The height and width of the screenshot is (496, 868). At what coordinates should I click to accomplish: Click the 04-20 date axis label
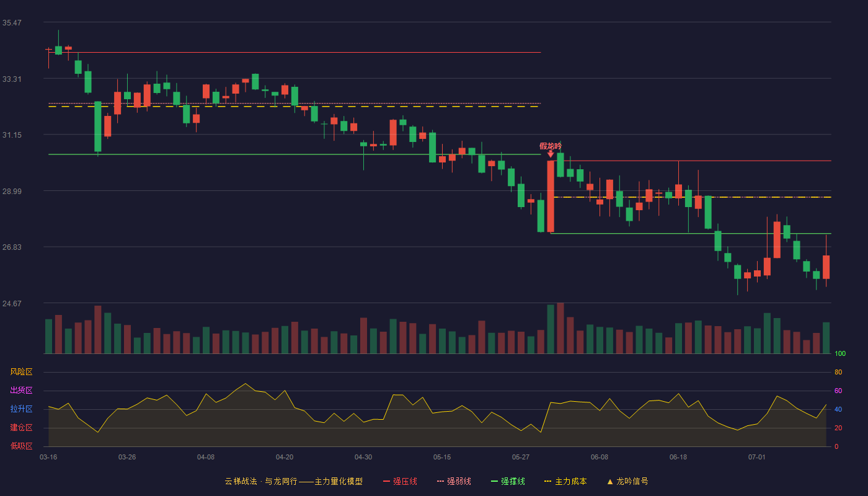pyautogui.click(x=285, y=457)
